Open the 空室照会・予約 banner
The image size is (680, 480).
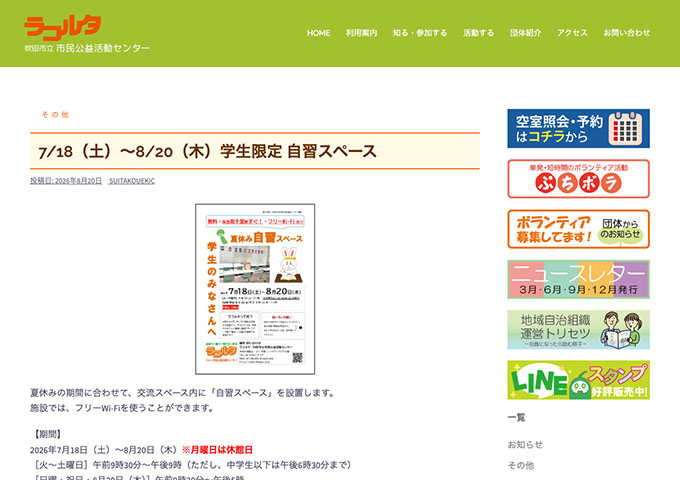coord(579,128)
